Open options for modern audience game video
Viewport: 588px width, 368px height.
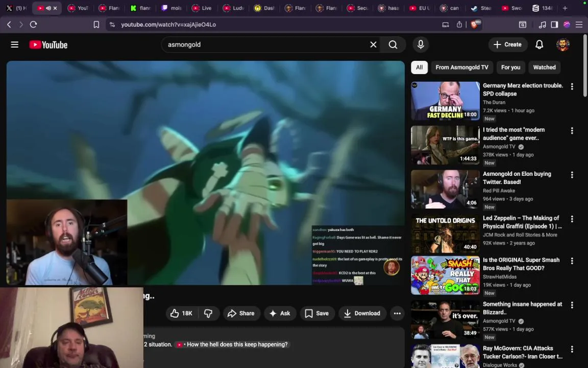pyautogui.click(x=572, y=131)
